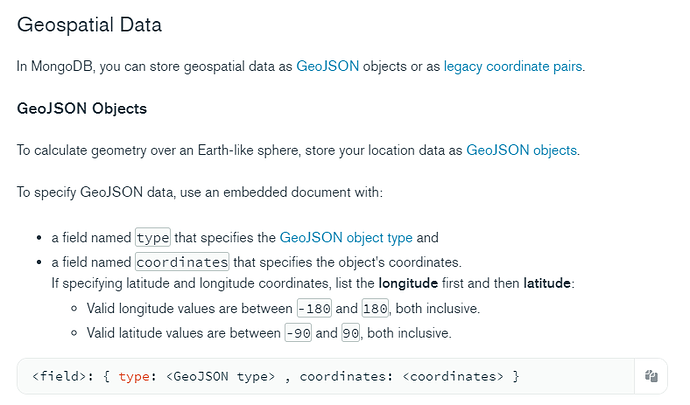Follow the legacy coordinate pairs link
The height and width of the screenshot is (405, 690).
click(x=512, y=67)
